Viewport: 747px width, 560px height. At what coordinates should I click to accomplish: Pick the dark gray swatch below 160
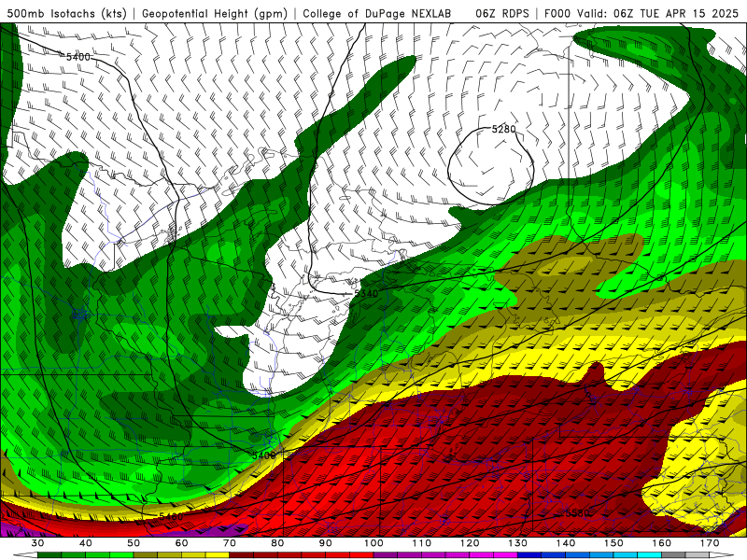[673, 555]
